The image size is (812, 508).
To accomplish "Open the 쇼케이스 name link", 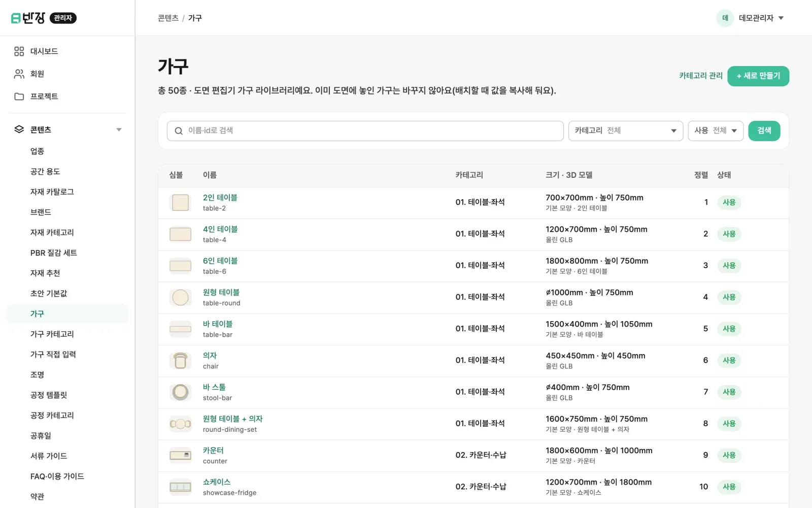I will [x=217, y=482].
